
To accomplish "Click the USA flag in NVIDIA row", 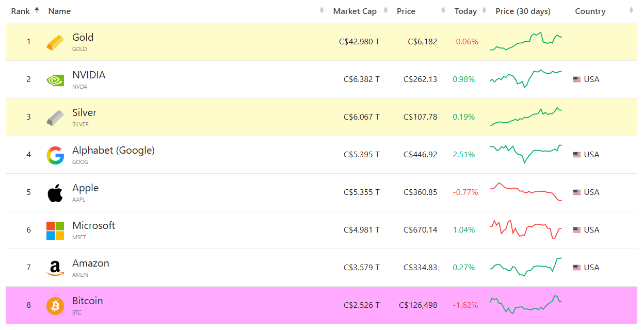I will click(577, 79).
